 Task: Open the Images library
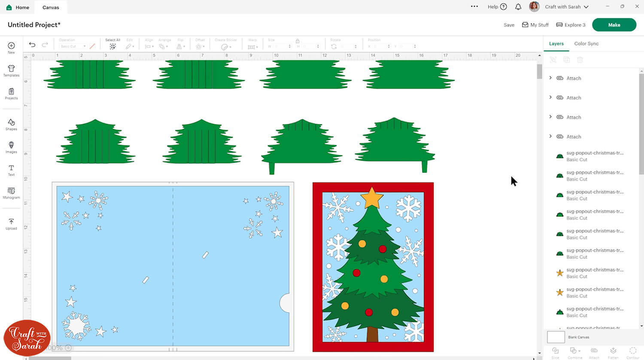[x=11, y=147]
